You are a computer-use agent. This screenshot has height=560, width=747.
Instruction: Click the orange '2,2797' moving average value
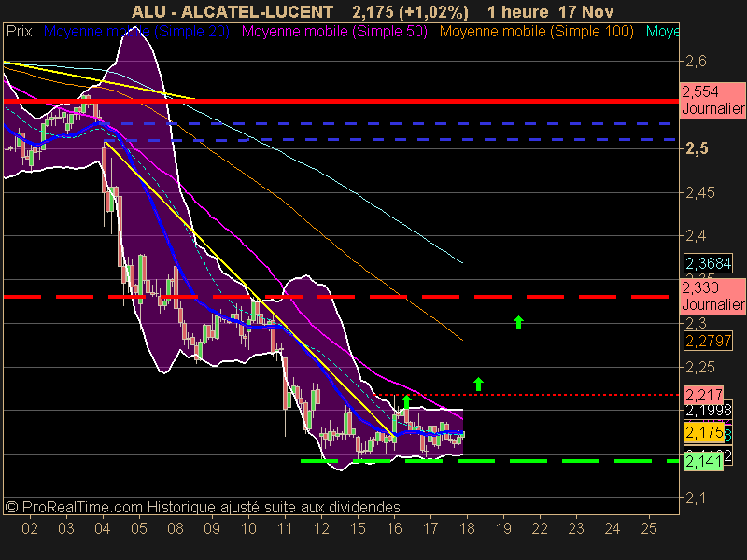[x=708, y=341]
